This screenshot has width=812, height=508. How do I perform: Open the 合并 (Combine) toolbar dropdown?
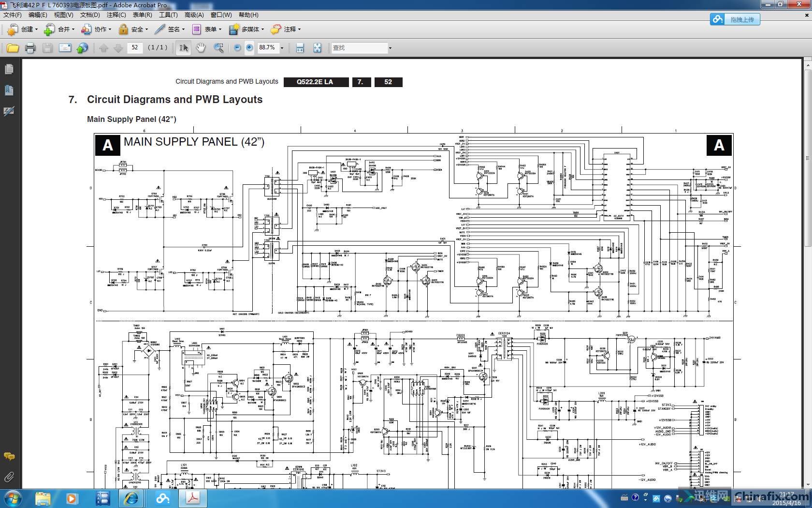[59, 30]
